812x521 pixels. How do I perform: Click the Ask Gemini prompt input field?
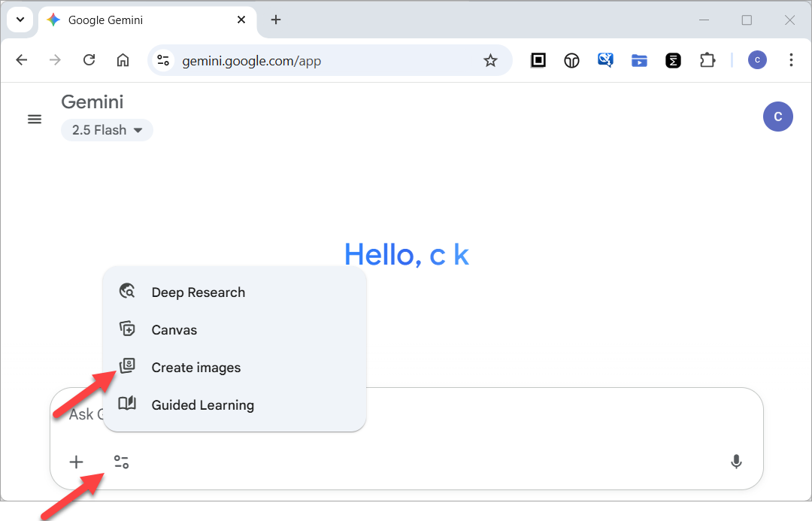click(407, 414)
